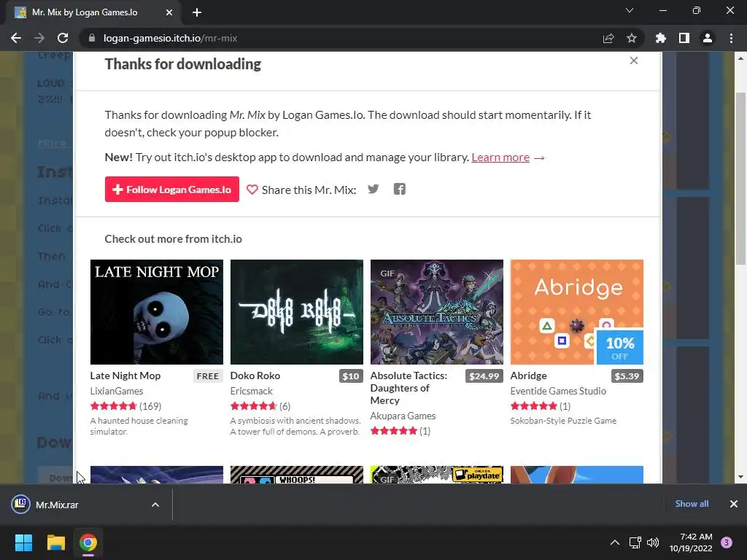The width and height of the screenshot is (747, 560).
Task: Click the star rating with (169) reviews
Action: (x=125, y=406)
